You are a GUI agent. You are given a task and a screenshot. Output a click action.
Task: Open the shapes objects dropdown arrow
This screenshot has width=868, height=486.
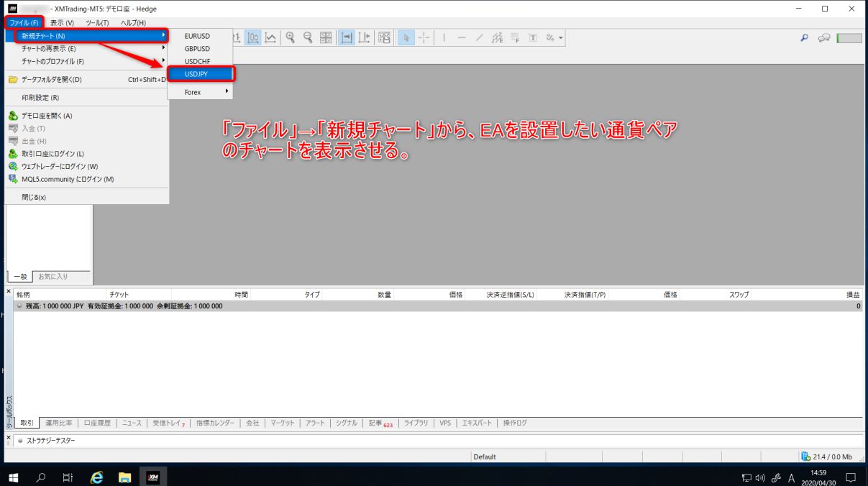pyautogui.click(x=561, y=38)
